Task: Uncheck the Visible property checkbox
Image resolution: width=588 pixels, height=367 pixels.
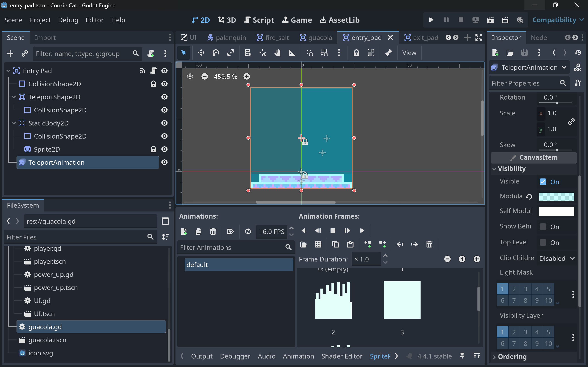Action: pyautogui.click(x=543, y=182)
